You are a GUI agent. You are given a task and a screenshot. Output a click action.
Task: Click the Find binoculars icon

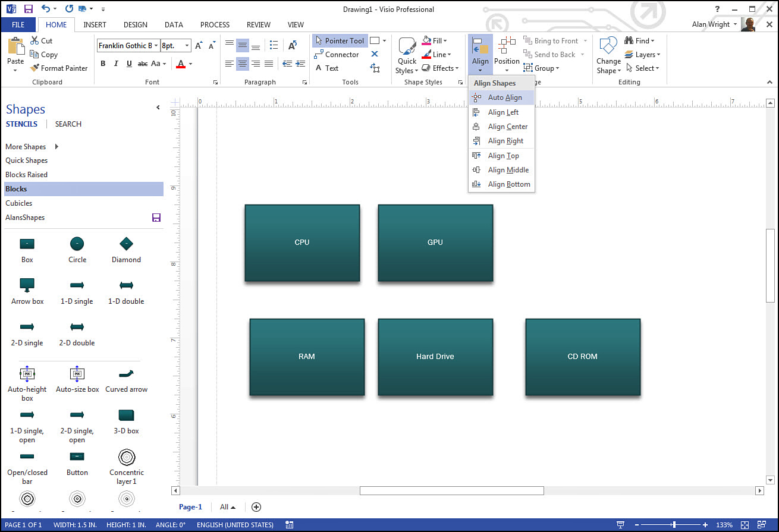[x=629, y=41]
